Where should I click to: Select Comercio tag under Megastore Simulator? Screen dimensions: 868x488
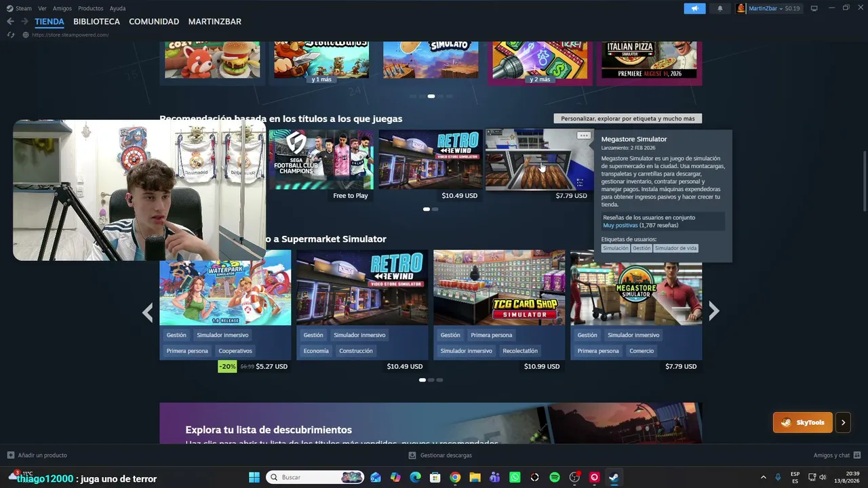click(642, 351)
